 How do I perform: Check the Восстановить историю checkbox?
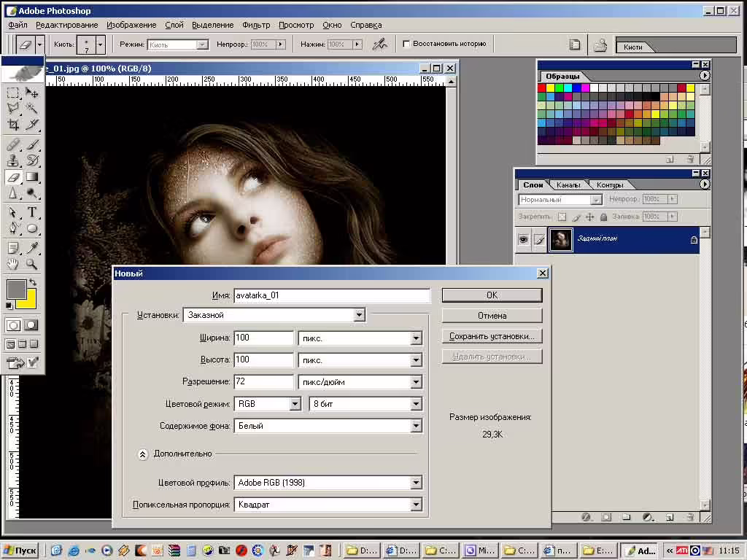click(x=406, y=44)
